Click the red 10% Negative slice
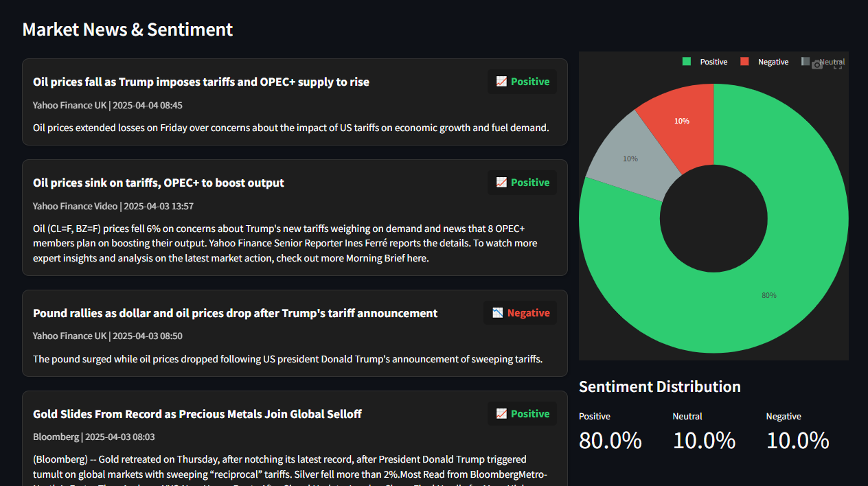Viewport: 868px width, 486px height. click(x=682, y=121)
